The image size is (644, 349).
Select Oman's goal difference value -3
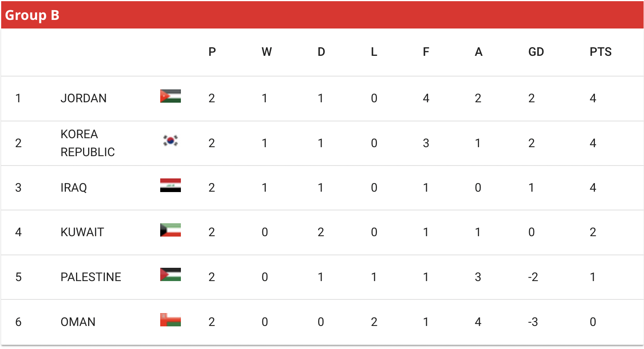[533, 322]
